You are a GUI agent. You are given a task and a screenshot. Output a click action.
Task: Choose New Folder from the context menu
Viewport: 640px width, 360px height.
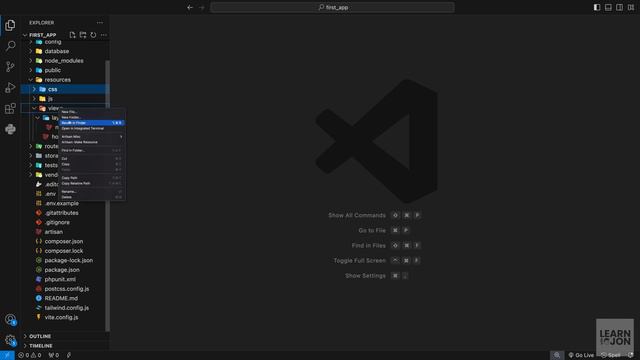(x=92, y=117)
